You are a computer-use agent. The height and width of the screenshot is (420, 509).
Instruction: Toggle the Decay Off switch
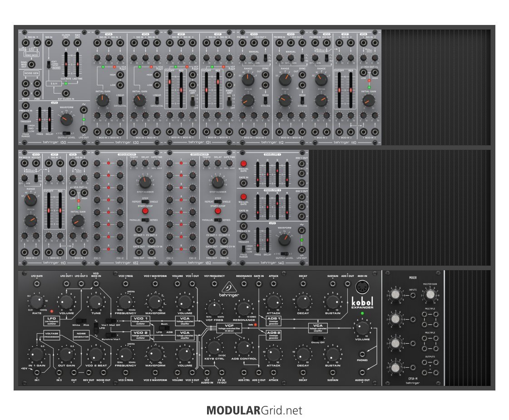(x=317, y=338)
